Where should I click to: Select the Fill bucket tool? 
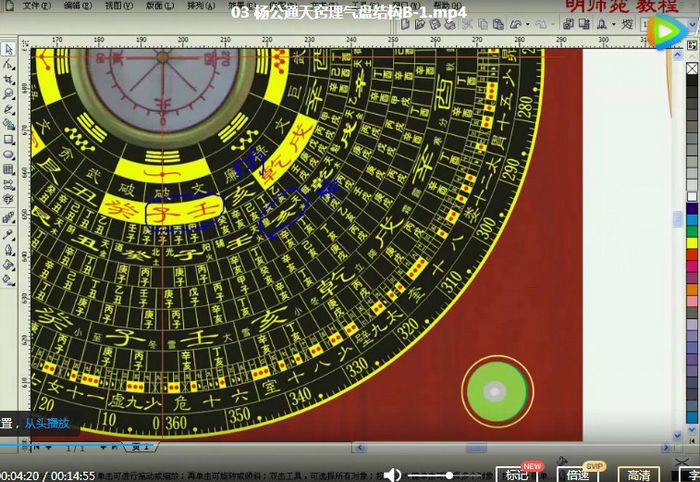click(8, 265)
